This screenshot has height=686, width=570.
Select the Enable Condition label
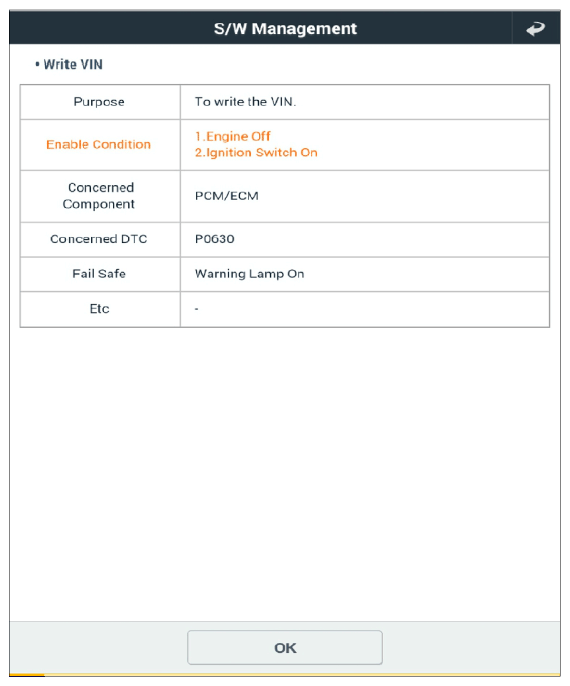tap(98, 144)
